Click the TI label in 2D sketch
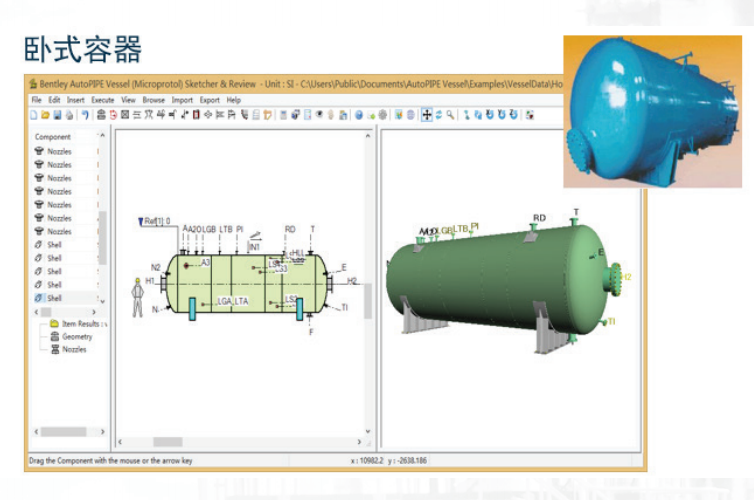This screenshot has height=500, width=754. [344, 308]
